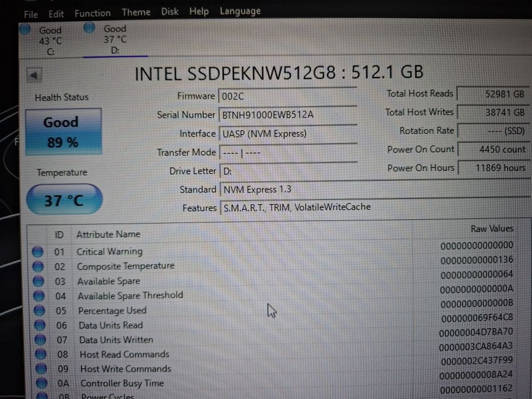Viewport: 532px width, 399px height.
Task: Click the status dot for Data Units Read
Action: coord(40,325)
